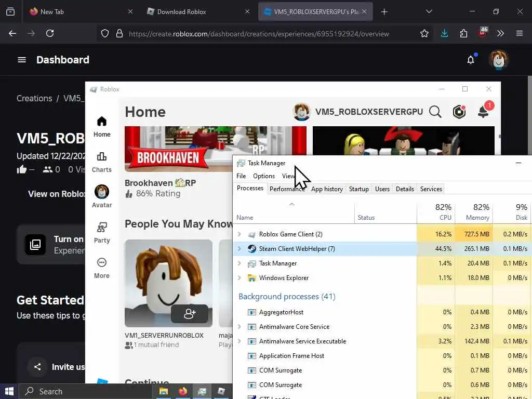
Task: Open Firefox list all tabs dropdown
Action: [x=429, y=11]
